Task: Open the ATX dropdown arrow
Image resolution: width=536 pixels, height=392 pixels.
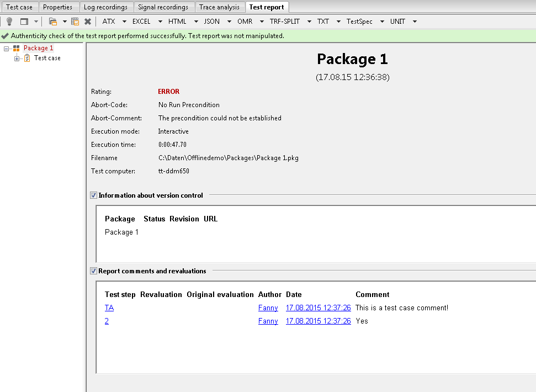Action: click(124, 22)
